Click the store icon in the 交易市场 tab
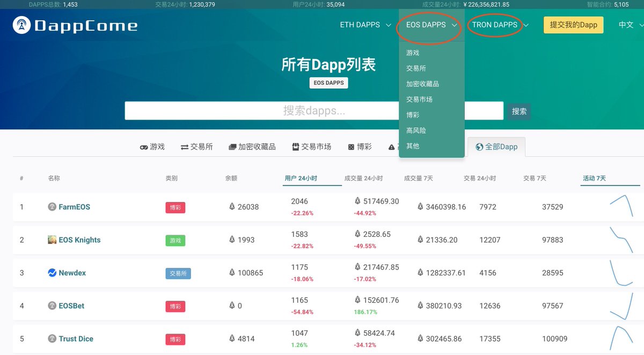The height and width of the screenshot is (355, 644). [x=296, y=147]
